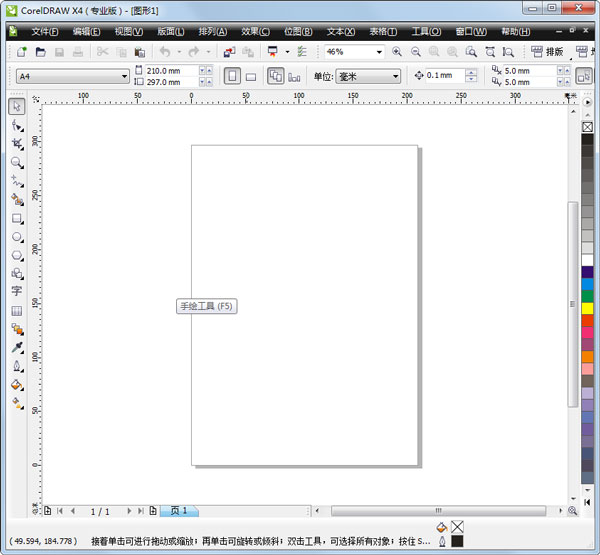600x555 pixels.
Task: Open the 视图(V) menu
Action: point(129,31)
